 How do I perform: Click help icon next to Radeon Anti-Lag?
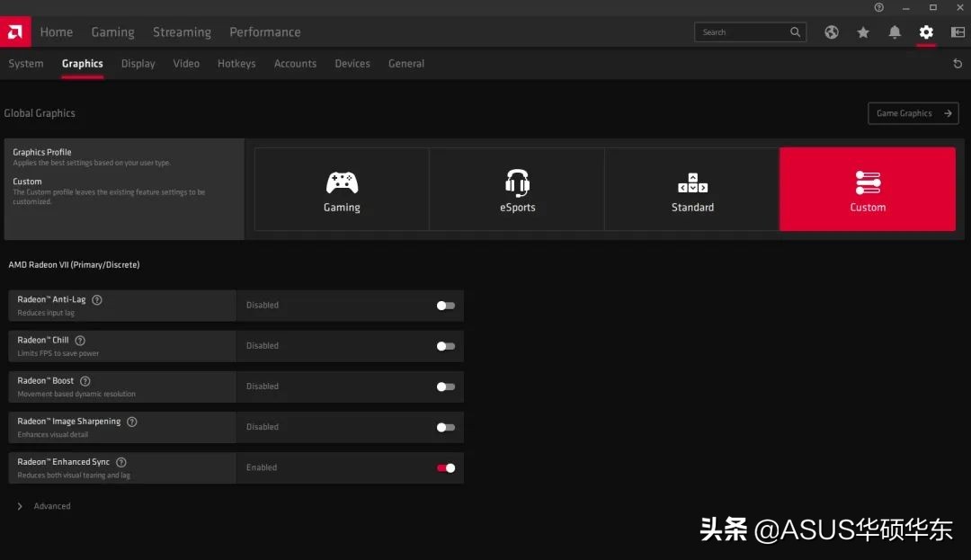pyautogui.click(x=97, y=300)
